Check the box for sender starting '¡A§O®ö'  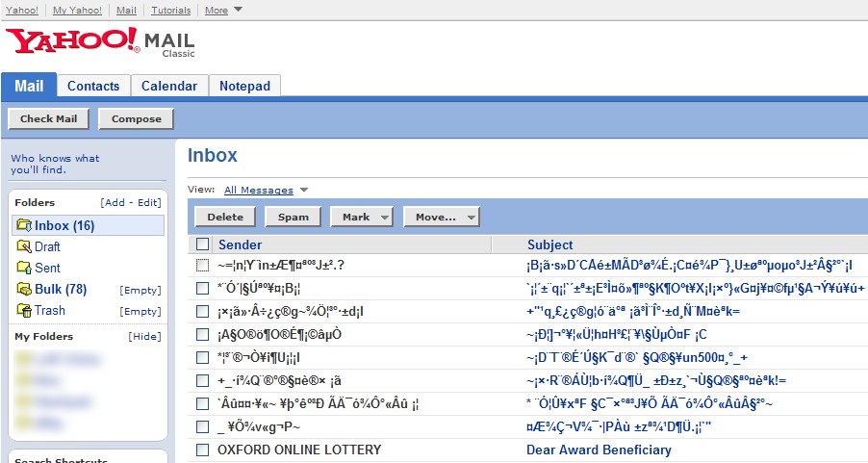tap(203, 335)
